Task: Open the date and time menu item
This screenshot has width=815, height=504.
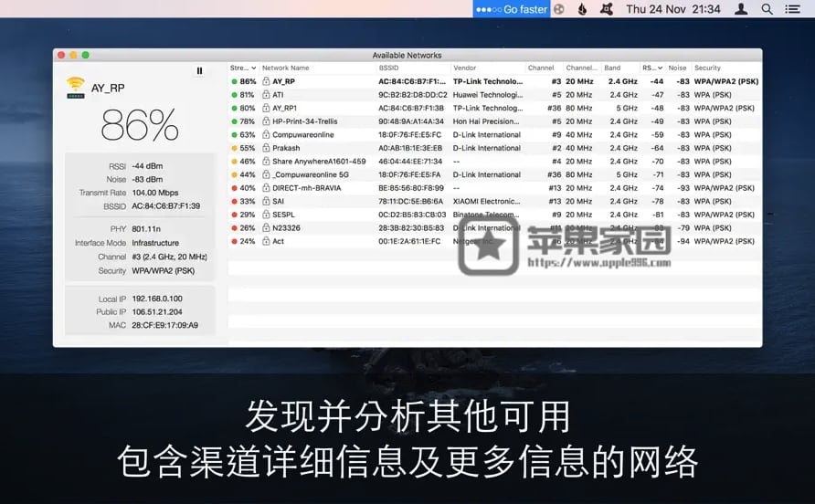Action: (673, 9)
